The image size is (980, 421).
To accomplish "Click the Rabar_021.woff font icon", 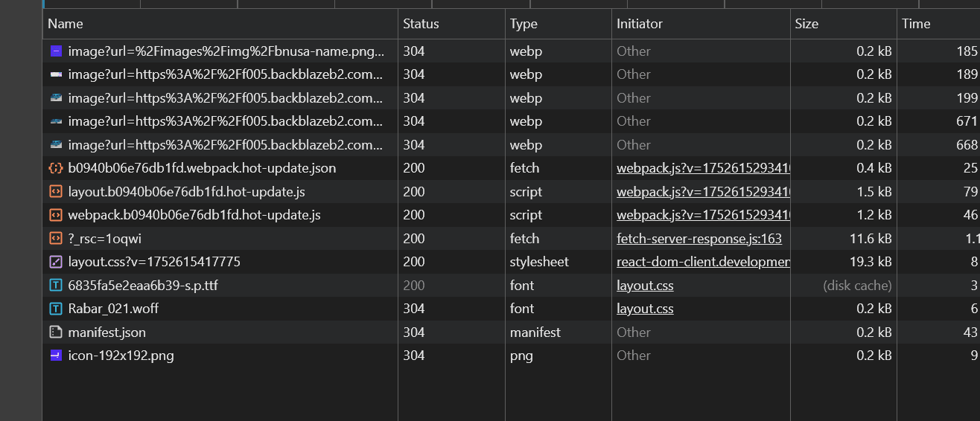I will pos(55,309).
